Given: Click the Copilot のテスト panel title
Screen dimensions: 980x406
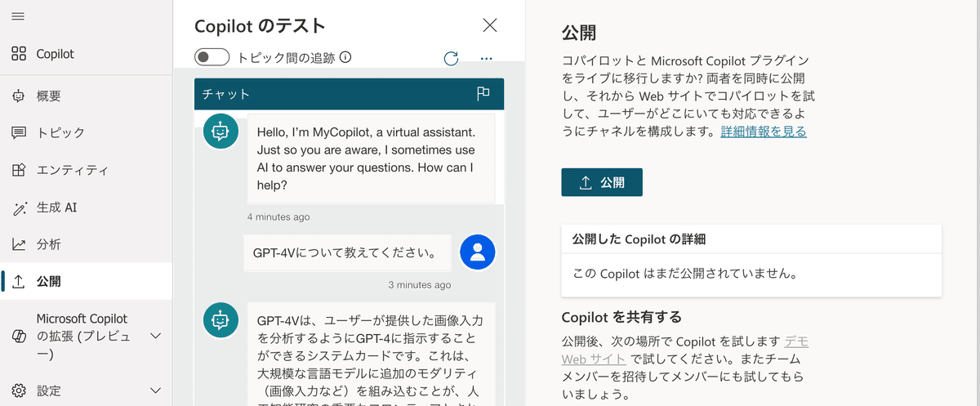Looking at the screenshot, I should tap(260, 26).
